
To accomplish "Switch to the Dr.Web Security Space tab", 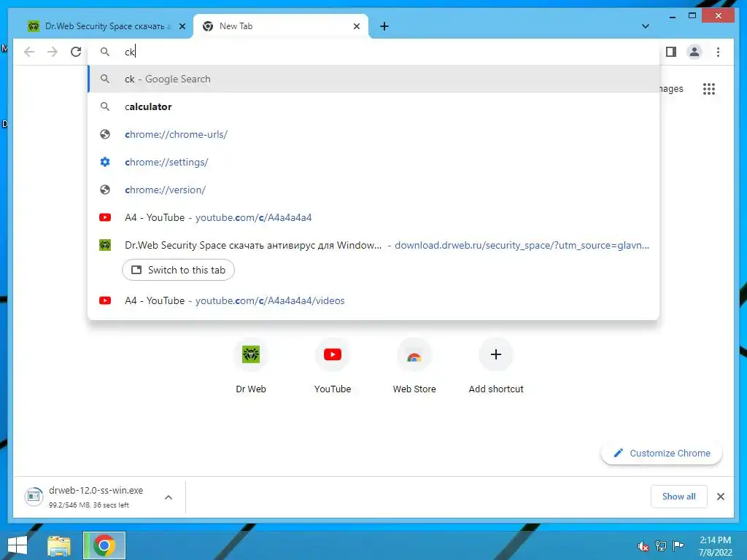I will 102,26.
